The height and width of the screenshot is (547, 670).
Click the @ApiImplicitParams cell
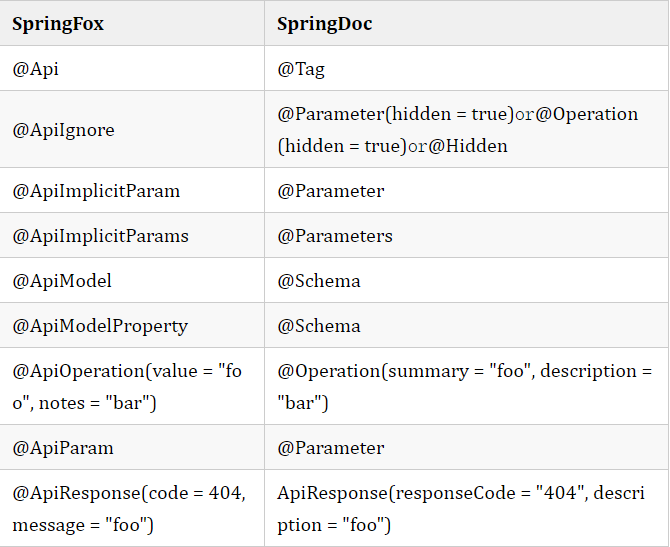point(100,235)
